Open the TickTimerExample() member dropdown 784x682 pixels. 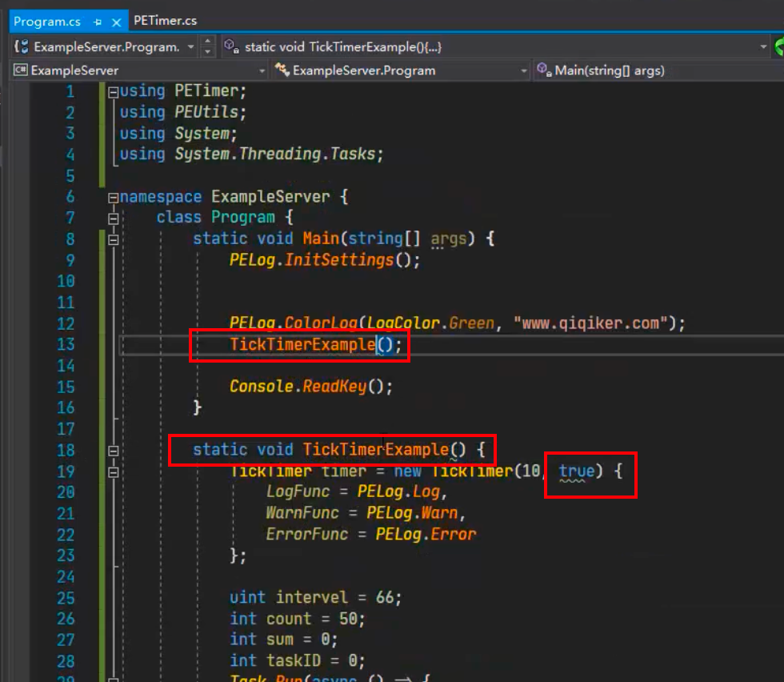coord(763,47)
